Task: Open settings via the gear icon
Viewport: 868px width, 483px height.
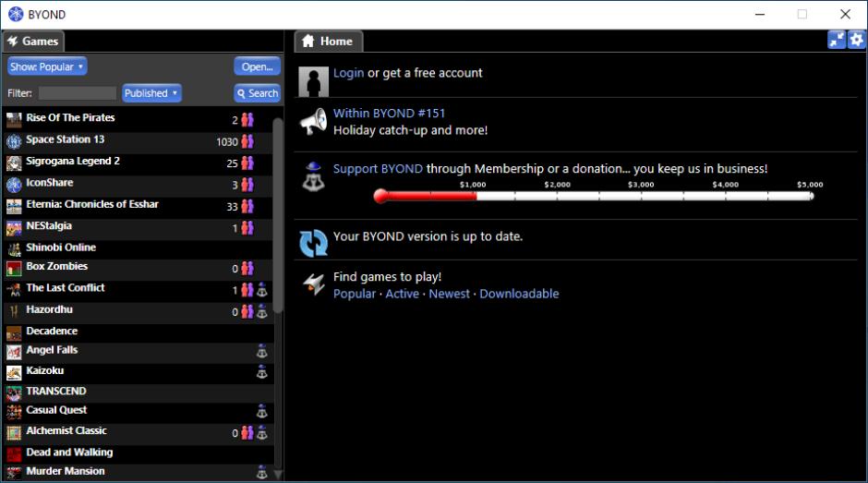Action: 856,40
